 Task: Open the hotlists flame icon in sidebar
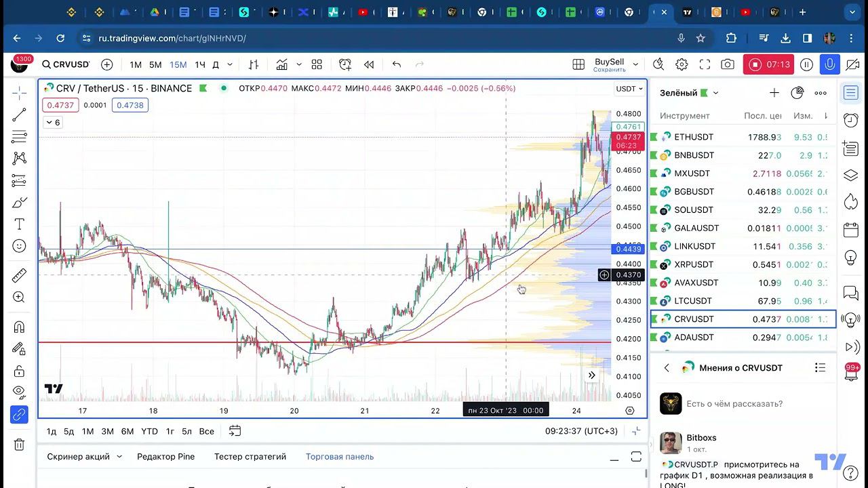[x=851, y=201]
